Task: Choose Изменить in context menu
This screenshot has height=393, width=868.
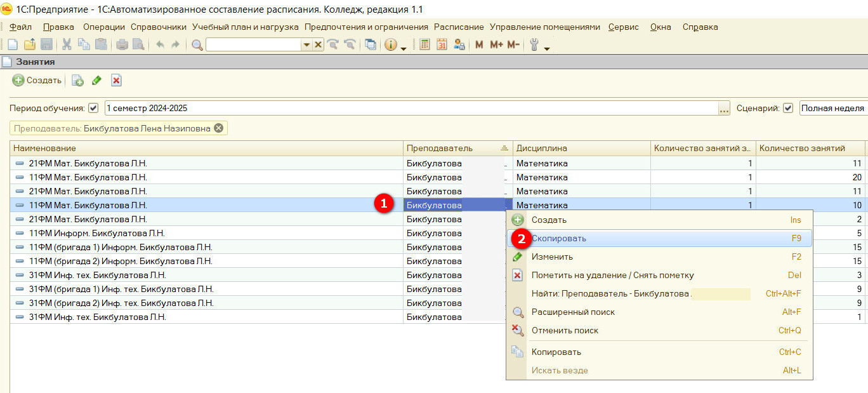Action: pos(659,257)
